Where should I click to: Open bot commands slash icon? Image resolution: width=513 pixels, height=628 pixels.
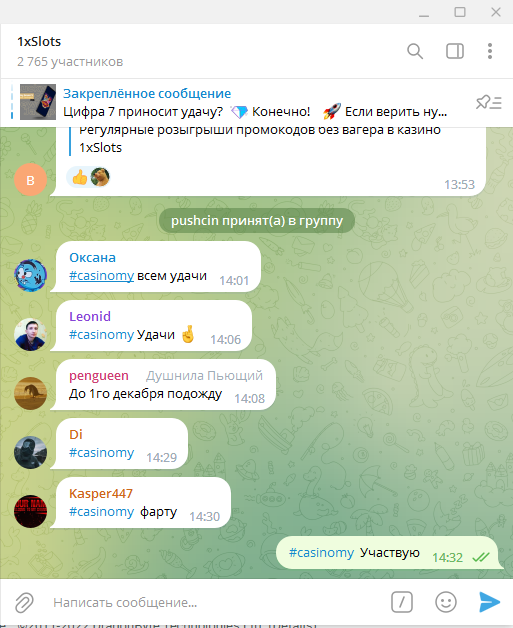402,602
